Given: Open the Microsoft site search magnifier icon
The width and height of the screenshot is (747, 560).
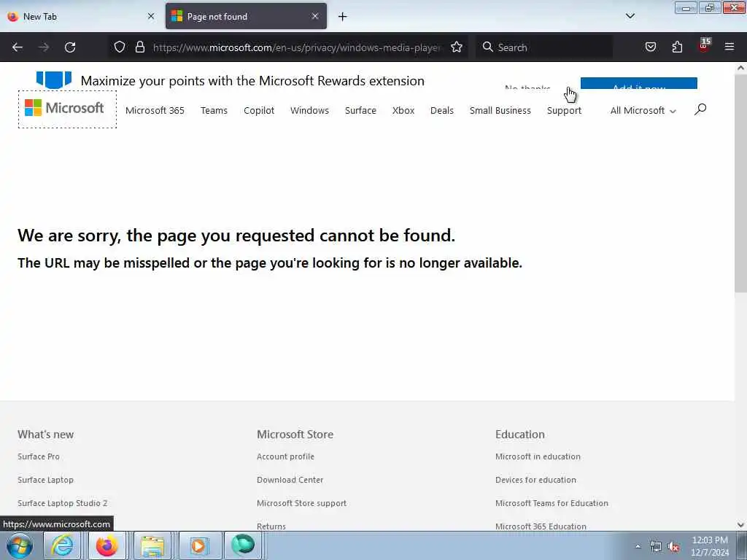Looking at the screenshot, I should (700, 109).
